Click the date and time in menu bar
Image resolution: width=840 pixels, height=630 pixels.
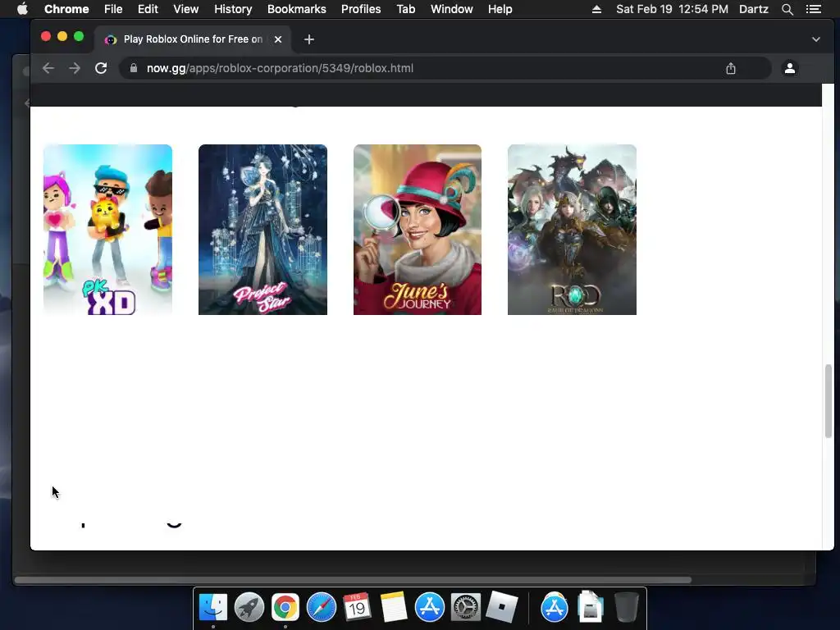tap(672, 9)
